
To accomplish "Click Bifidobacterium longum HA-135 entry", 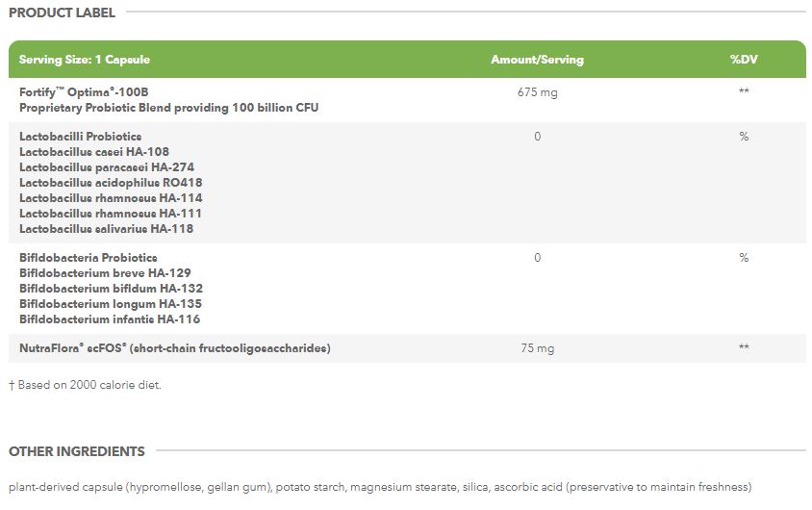I will coord(110,304).
